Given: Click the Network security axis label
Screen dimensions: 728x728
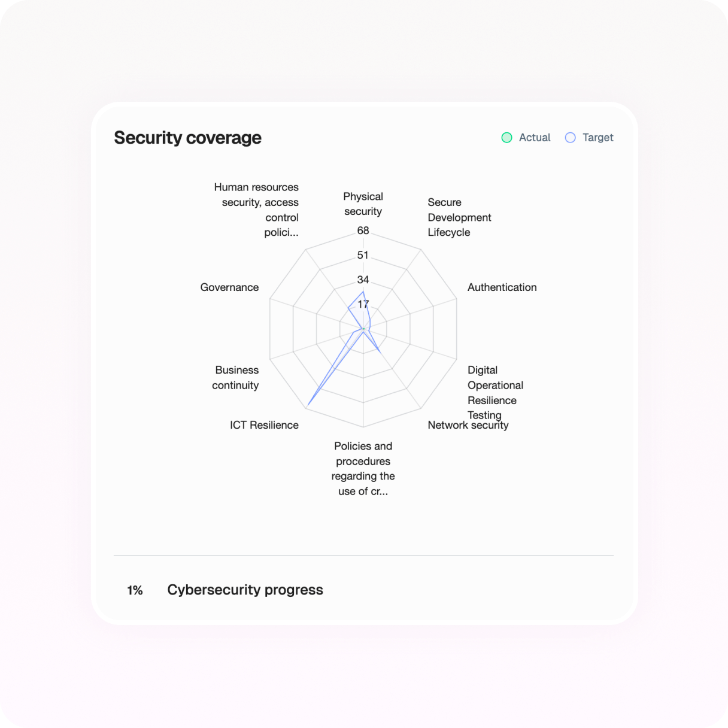Looking at the screenshot, I should coord(468,426).
